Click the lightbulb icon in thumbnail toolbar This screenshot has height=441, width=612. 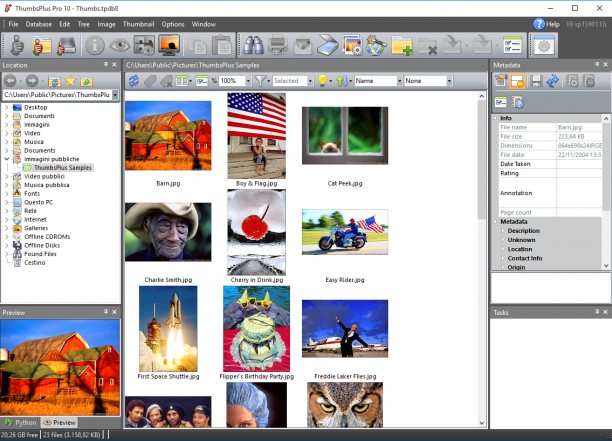tap(322, 81)
